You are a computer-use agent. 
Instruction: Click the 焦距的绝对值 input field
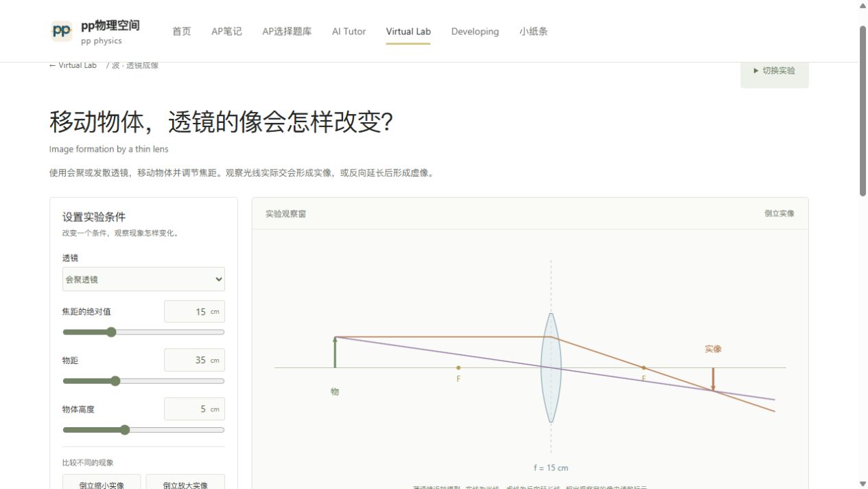tap(194, 311)
